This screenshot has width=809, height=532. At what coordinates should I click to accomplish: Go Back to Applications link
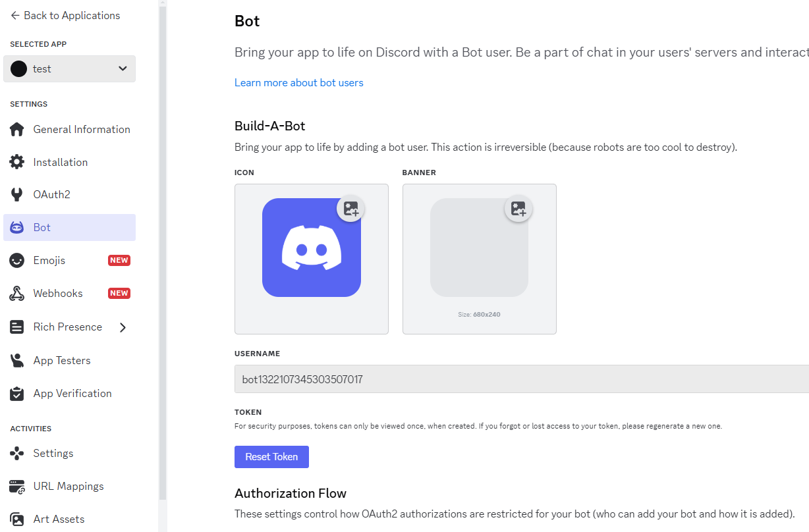(65, 15)
